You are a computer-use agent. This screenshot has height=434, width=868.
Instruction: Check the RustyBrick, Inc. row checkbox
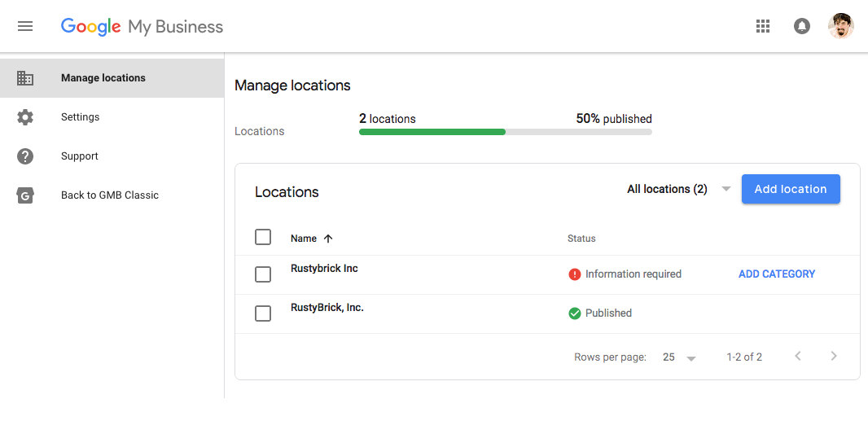pos(263,313)
